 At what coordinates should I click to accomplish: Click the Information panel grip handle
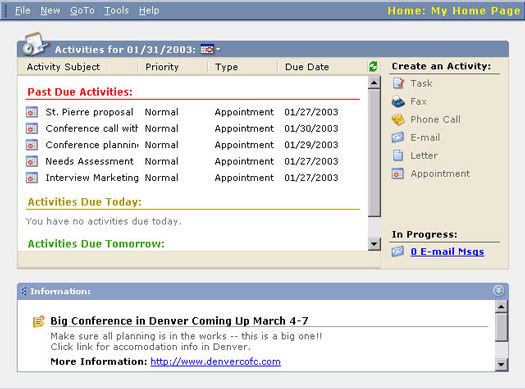click(23, 291)
